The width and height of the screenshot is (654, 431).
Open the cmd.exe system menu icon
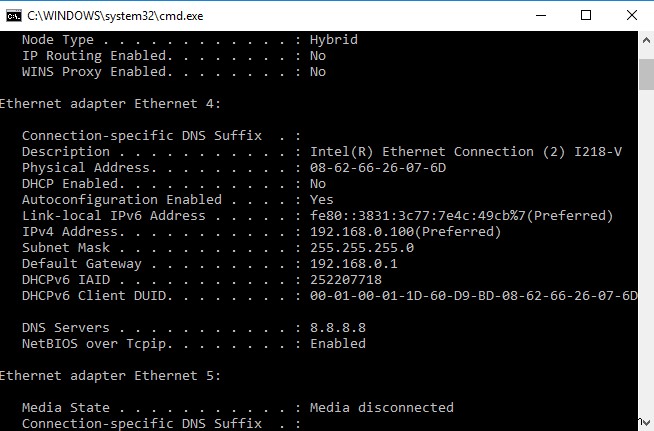13,14
